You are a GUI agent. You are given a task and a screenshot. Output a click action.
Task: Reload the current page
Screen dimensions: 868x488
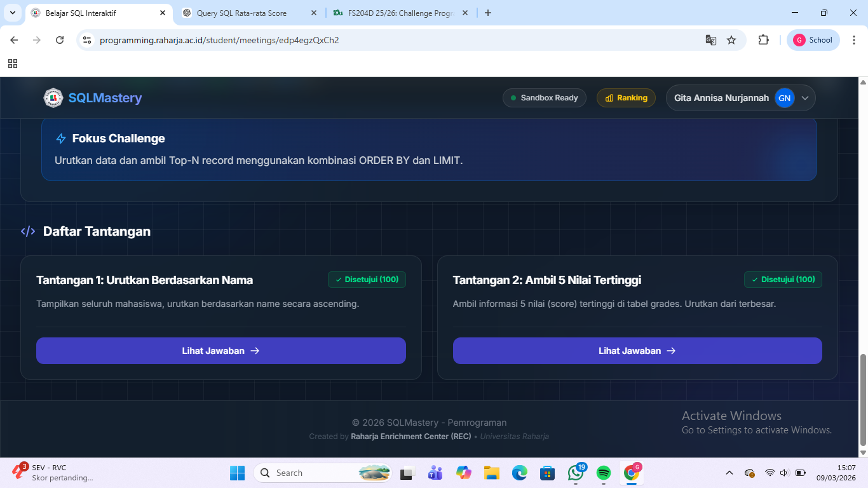tap(60, 40)
